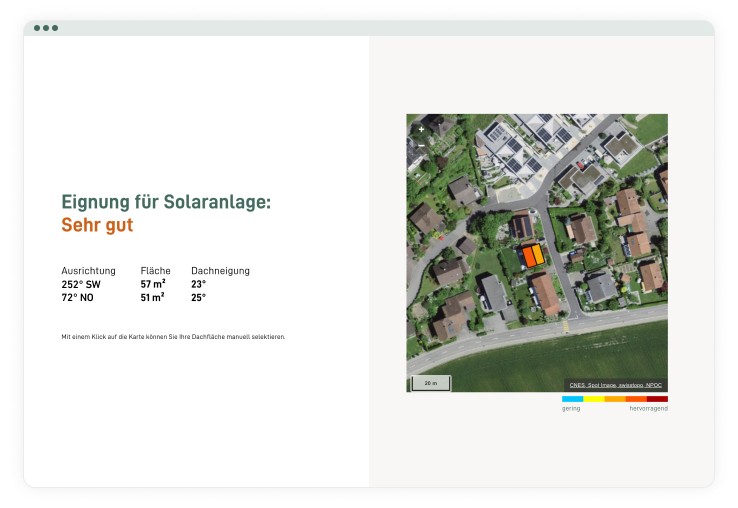This screenshot has height=508, width=738.
Task: Click the dark red legend color swatch
Action: [x=657, y=399]
